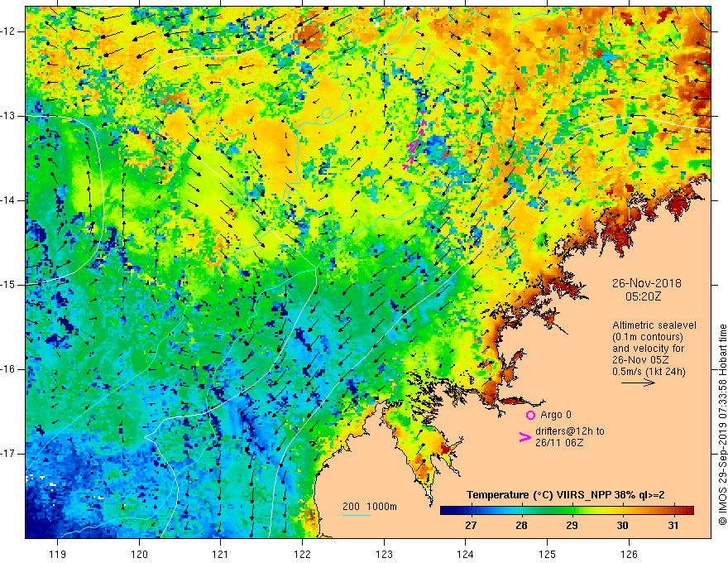Click the magenta Argo circle legend symbol
The width and height of the screenshot is (728, 563).
[x=530, y=415]
